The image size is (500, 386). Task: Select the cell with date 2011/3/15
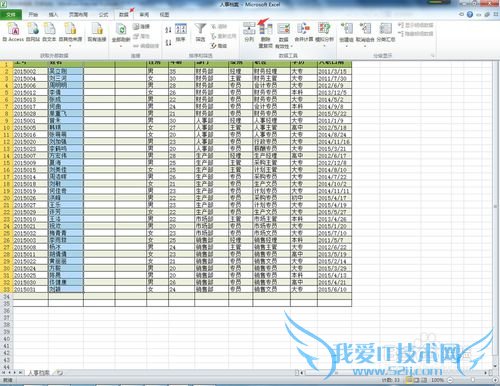[334, 71]
